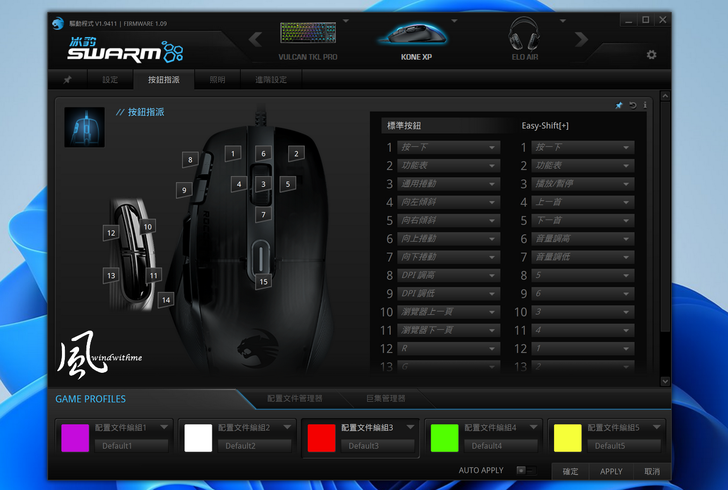Switch to the 按鈕指派 tab
Image resolution: width=728 pixels, height=490 pixels.
pos(164,80)
